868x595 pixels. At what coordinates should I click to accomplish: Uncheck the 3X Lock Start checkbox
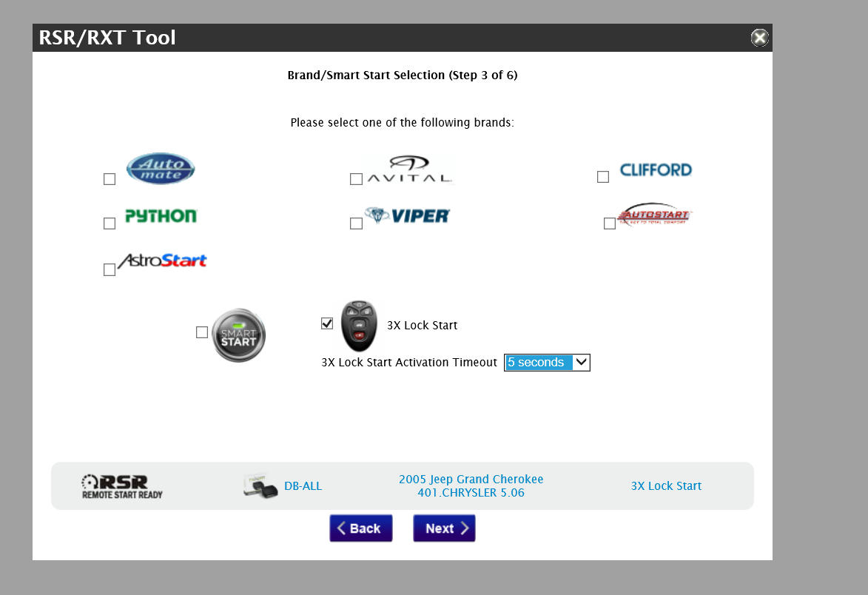tap(327, 323)
